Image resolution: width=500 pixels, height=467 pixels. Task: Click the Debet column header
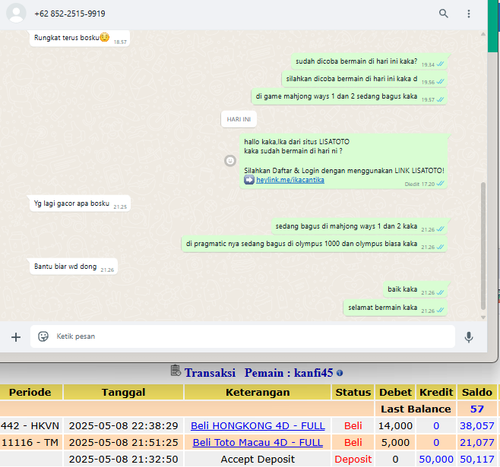395,392
